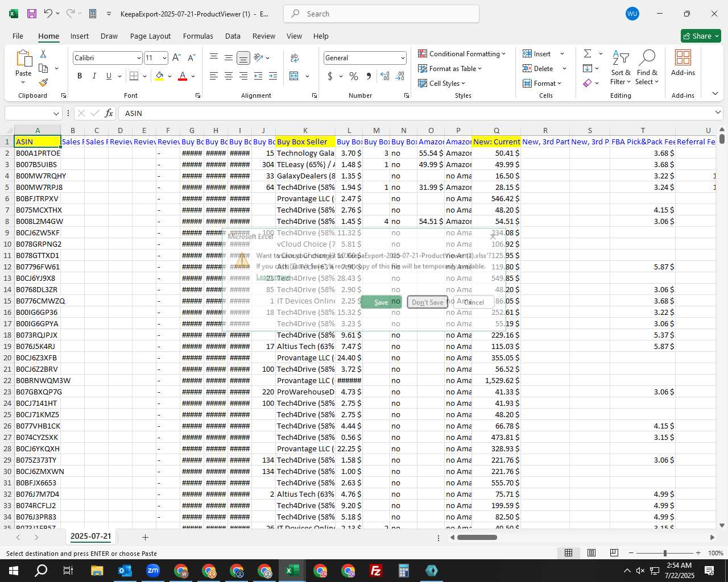The width and height of the screenshot is (728, 582).
Task: Toggle Align Right
Action: (x=243, y=76)
